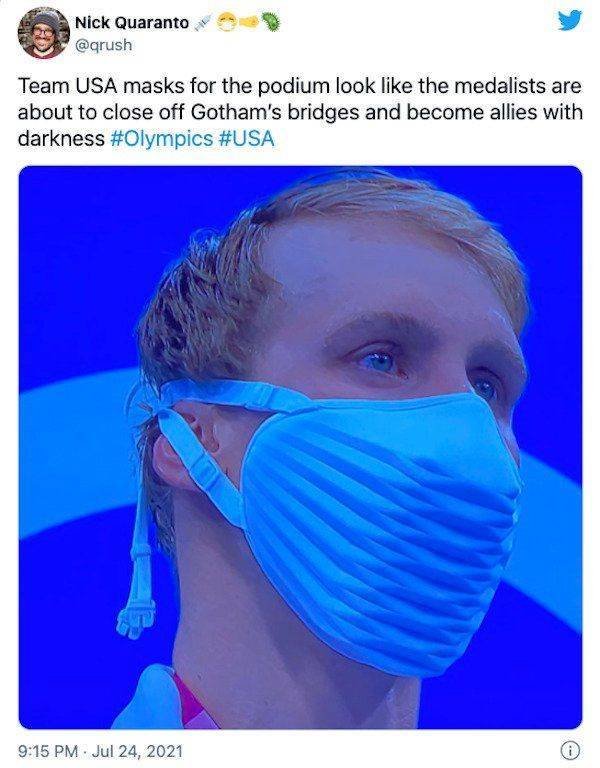This screenshot has height=768, width=600.
Task: Open the #Olympics hashtag
Action: tap(162, 139)
